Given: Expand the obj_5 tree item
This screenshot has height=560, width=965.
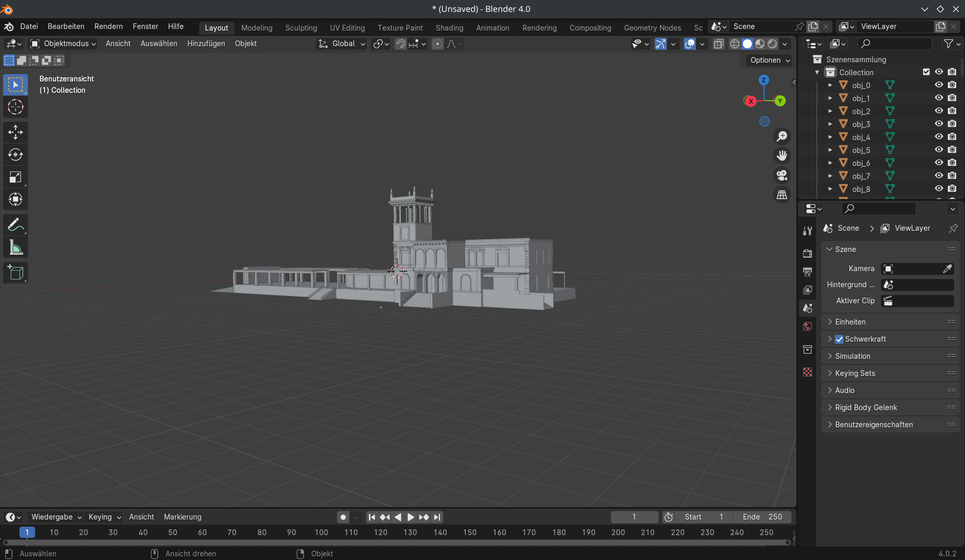Looking at the screenshot, I should tap(830, 150).
